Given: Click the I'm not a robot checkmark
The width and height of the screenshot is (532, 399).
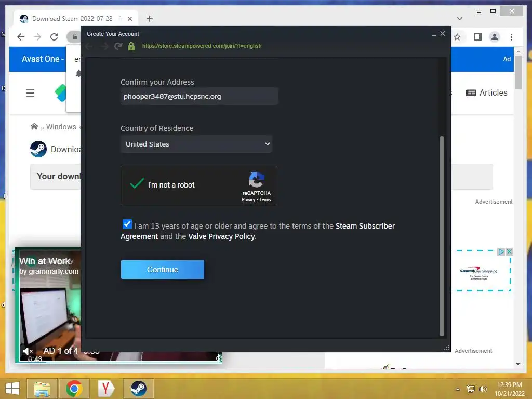Looking at the screenshot, I should 137,183.
